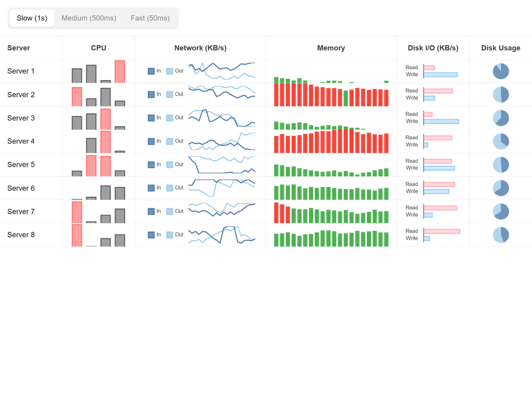This screenshot has width=532, height=399.
Task: Select Server 5's Disk I/O Read bar
Action: point(439,161)
